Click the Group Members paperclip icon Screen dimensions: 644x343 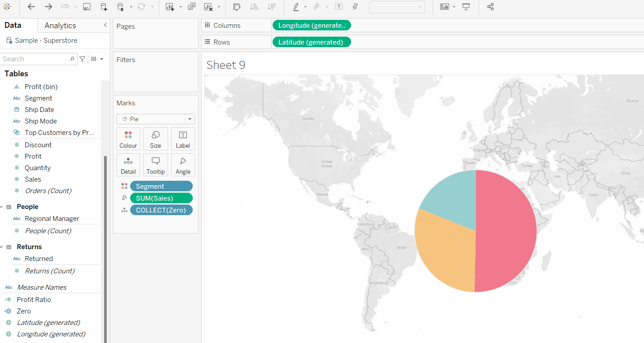pos(316,7)
